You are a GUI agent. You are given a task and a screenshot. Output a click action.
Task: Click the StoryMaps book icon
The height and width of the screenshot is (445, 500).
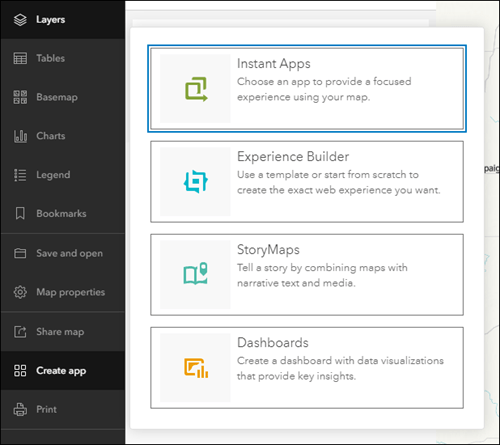[x=195, y=274]
